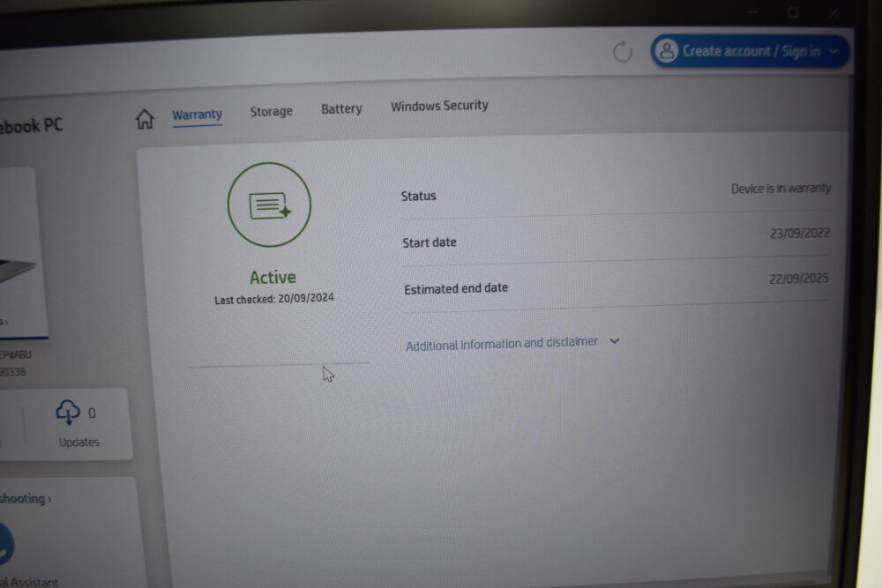Click the Updates label in sidebar

pyautogui.click(x=78, y=443)
